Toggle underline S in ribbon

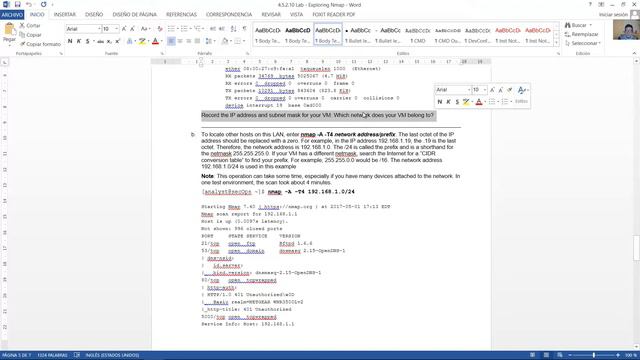[87, 41]
